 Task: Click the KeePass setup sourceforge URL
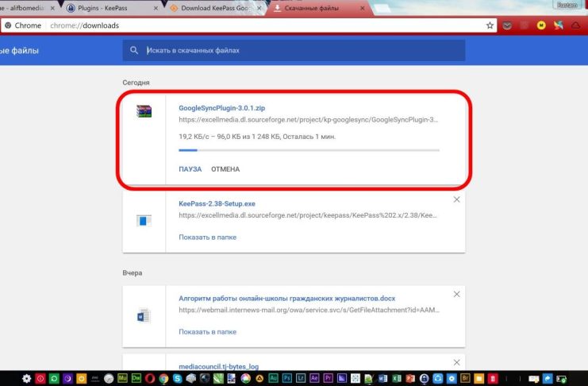coord(308,215)
